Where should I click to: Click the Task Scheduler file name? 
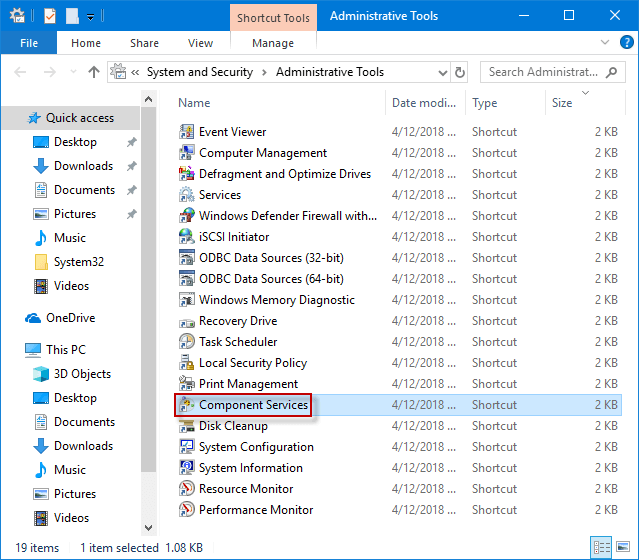click(238, 342)
